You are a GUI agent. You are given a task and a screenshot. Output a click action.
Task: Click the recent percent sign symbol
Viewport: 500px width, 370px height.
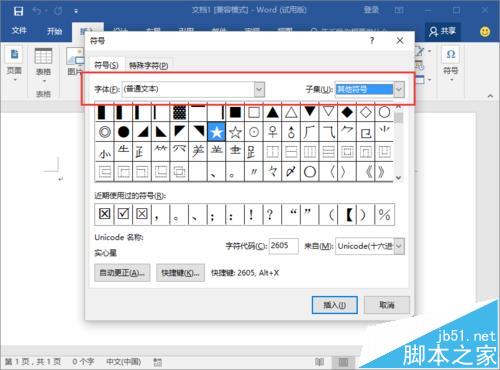pyautogui.click(x=384, y=214)
